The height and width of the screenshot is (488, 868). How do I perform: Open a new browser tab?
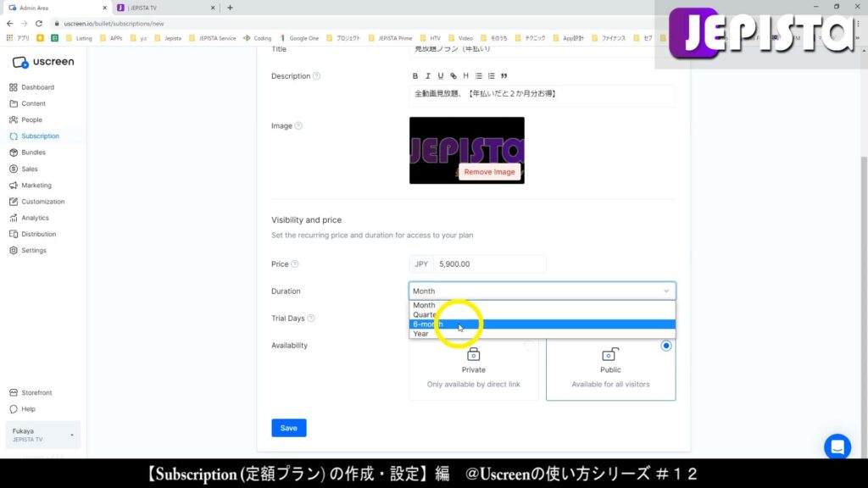click(230, 8)
